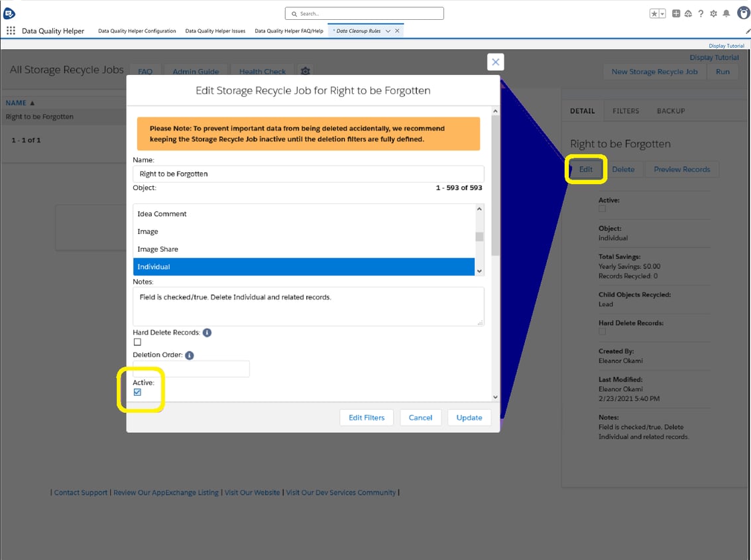Open the favorites list dropdown arrow
Screen dimensions: 751x560
662,14
